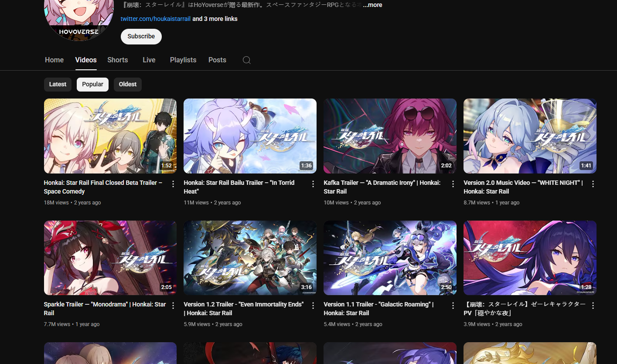The image size is (617, 364).
Task: Open the Playlists tab
Action: click(x=183, y=60)
